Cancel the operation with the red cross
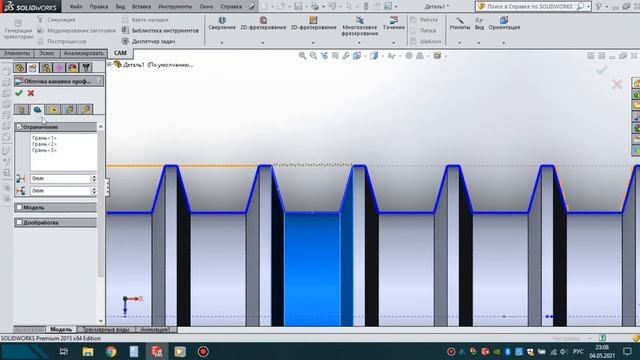This screenshot has height=360, width=640. (31, 93)
